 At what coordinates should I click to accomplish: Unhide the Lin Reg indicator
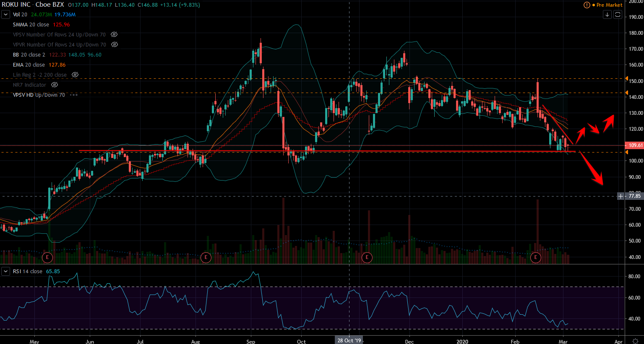75,75
